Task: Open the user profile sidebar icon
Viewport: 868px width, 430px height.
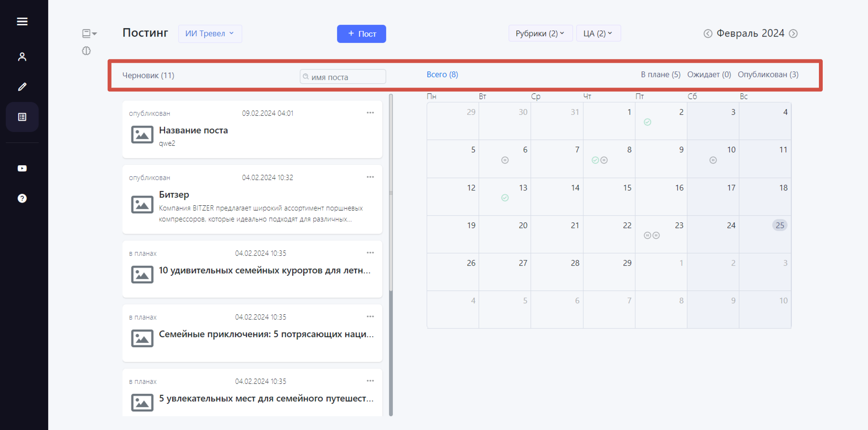Action: pos(22,57)
